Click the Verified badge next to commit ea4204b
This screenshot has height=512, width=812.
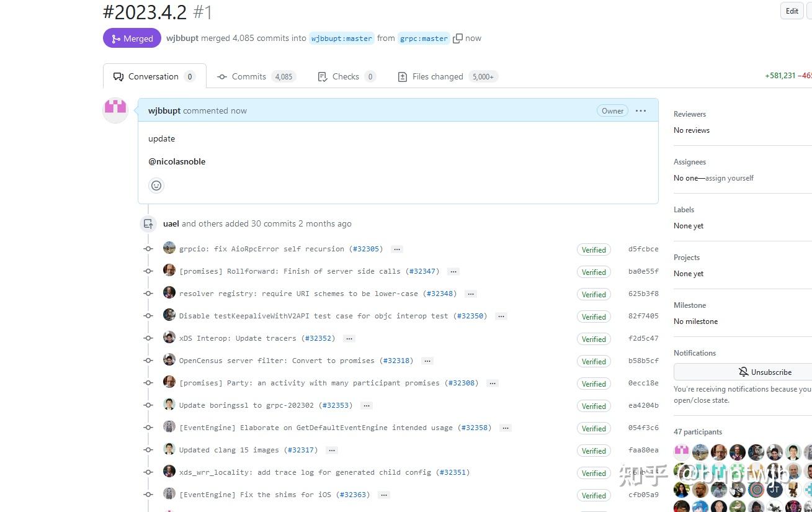593,406
